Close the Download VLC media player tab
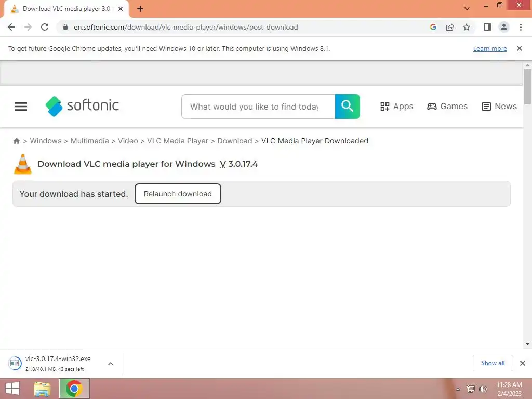The image size is (532, 399). (121, 9)
